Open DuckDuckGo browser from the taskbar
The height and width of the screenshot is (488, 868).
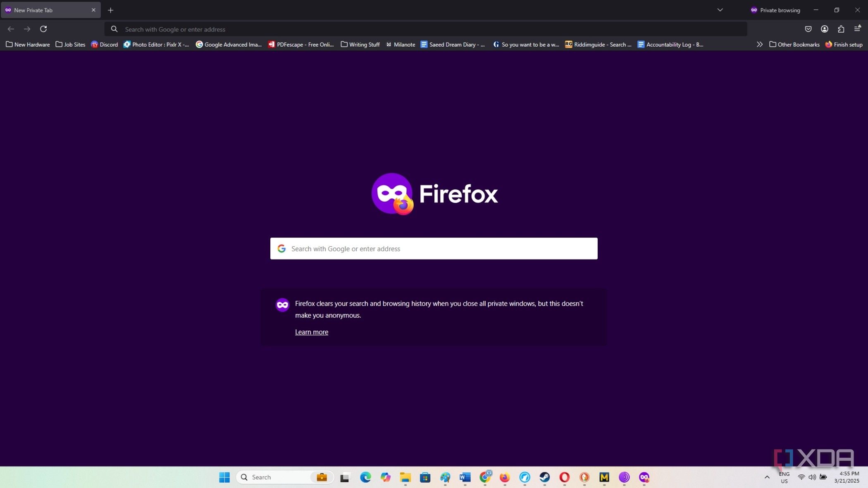[584, 477]
